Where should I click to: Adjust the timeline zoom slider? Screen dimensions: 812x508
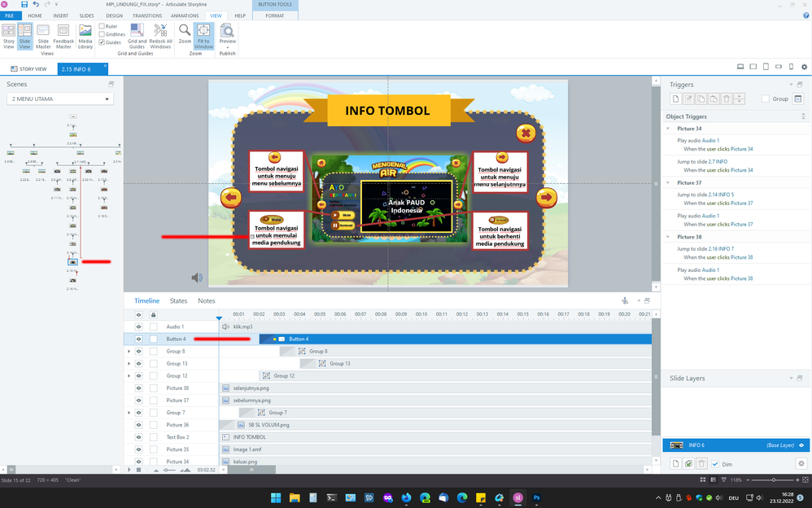[169, 470]
